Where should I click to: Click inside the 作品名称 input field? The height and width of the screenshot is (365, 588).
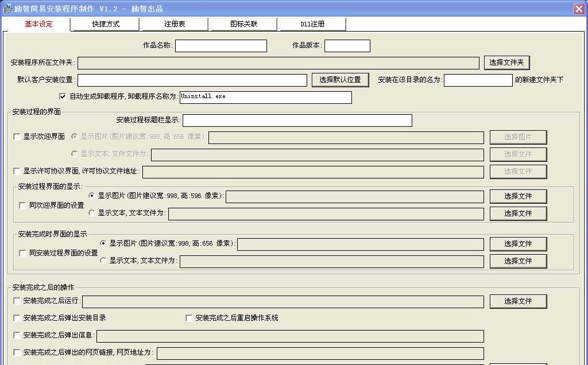221,45
